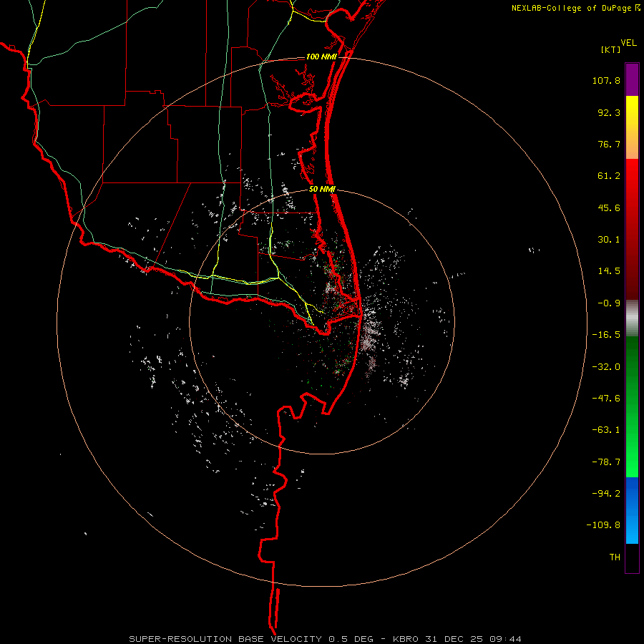Screen dimensions: 644x644
Task: Click the Super-Resolution Base Velocity caption
Action: tap(326, 639)
